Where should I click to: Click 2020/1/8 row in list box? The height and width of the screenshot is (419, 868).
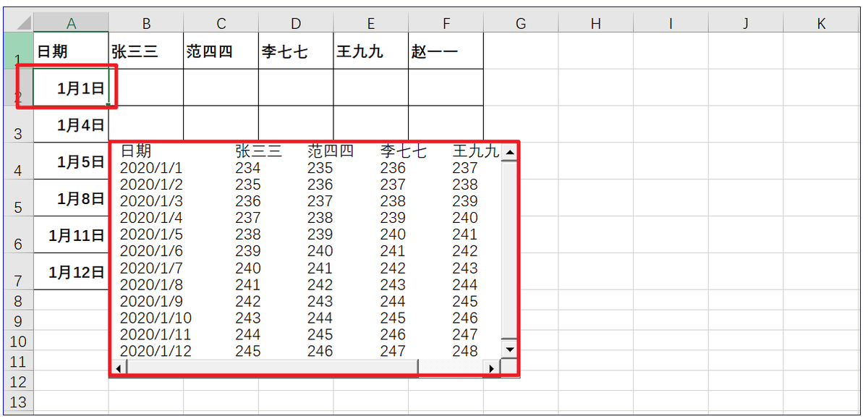[x=306, y=284]
